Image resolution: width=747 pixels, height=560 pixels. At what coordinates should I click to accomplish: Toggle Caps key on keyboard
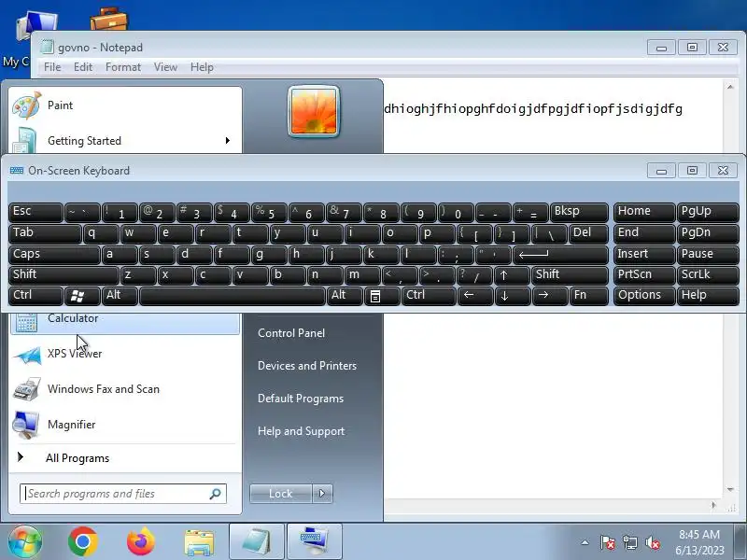[x=54, y=254]
